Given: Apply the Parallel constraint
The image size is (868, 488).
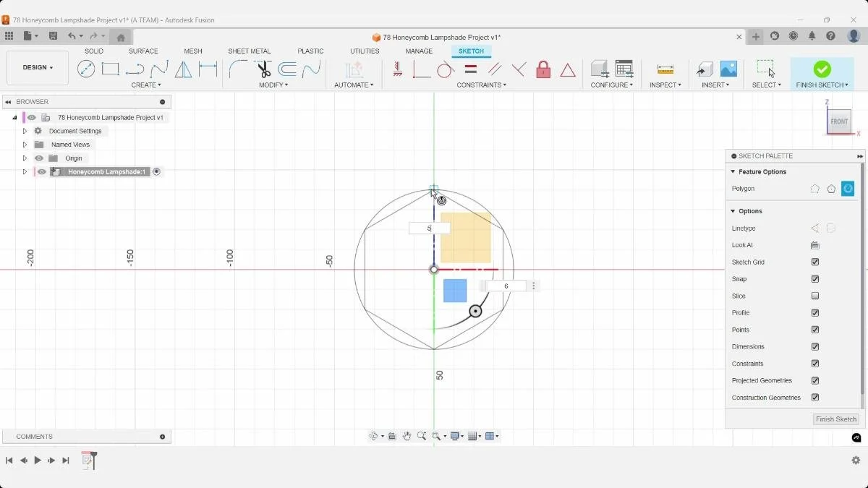Looking at the screenshot, I should 495,69.
